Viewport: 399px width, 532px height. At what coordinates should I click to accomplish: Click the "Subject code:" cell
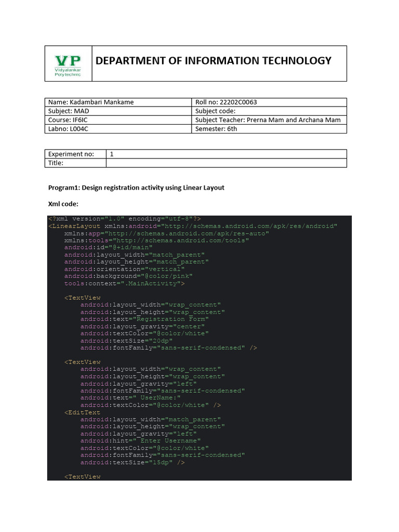(269, 111)
